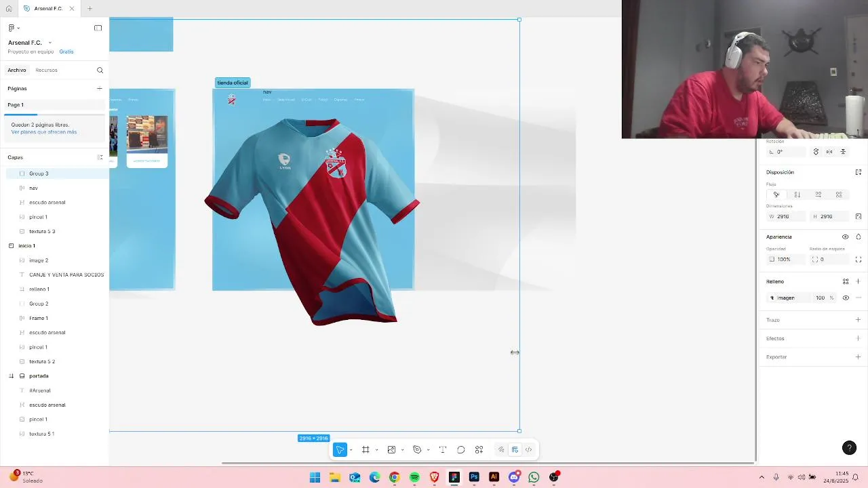The height and width of the screenshot is (488, 868).
Task: Open the Figma main menu
Action: [x=13, y=28]
